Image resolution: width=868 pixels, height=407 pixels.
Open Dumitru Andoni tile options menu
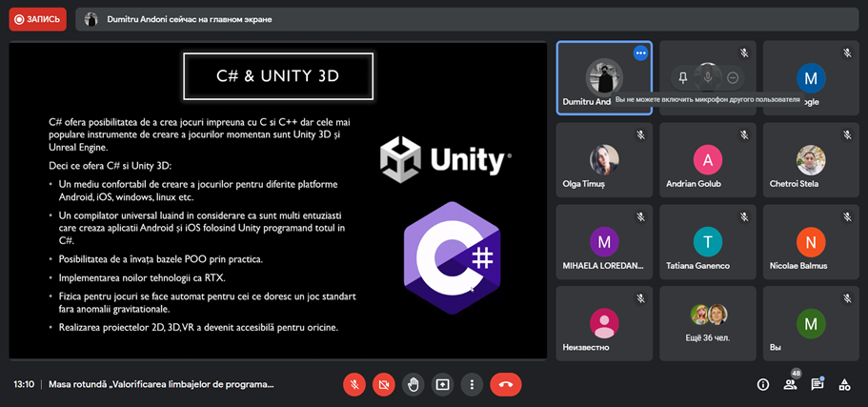[x=640, y=53]
